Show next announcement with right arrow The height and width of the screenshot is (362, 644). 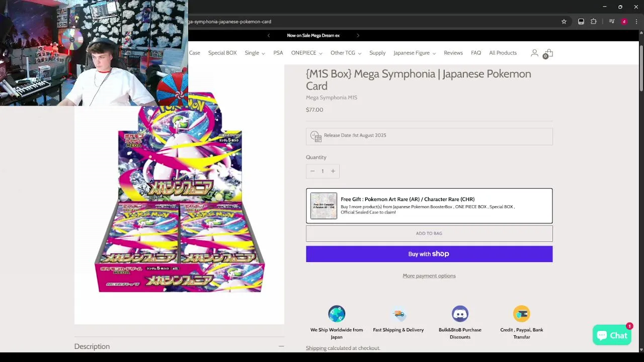coord(358,35)
